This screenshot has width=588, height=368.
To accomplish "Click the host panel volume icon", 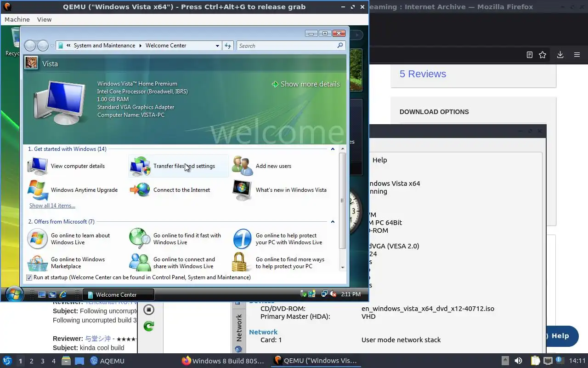I will (518, 361).
